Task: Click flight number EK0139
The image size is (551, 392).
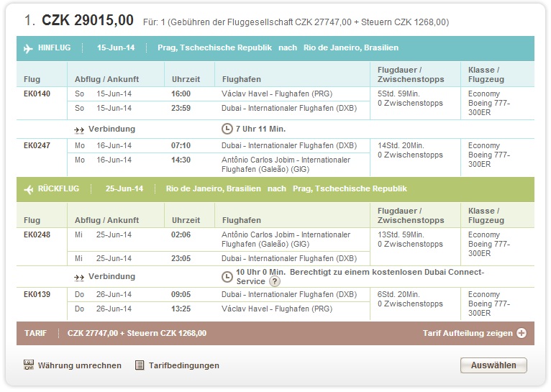Action: click(x=37, y=294)
